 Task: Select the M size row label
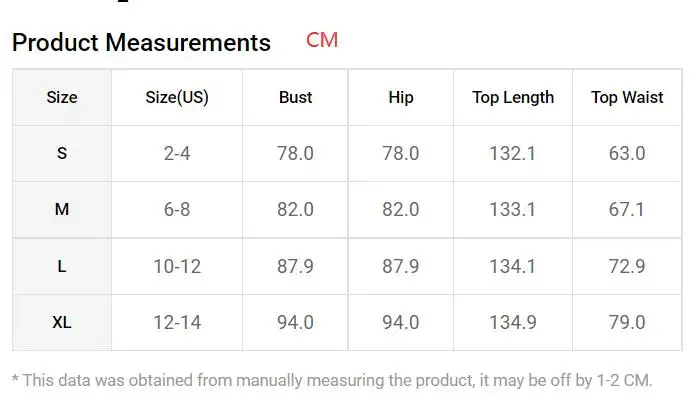[x=62, y=209]
